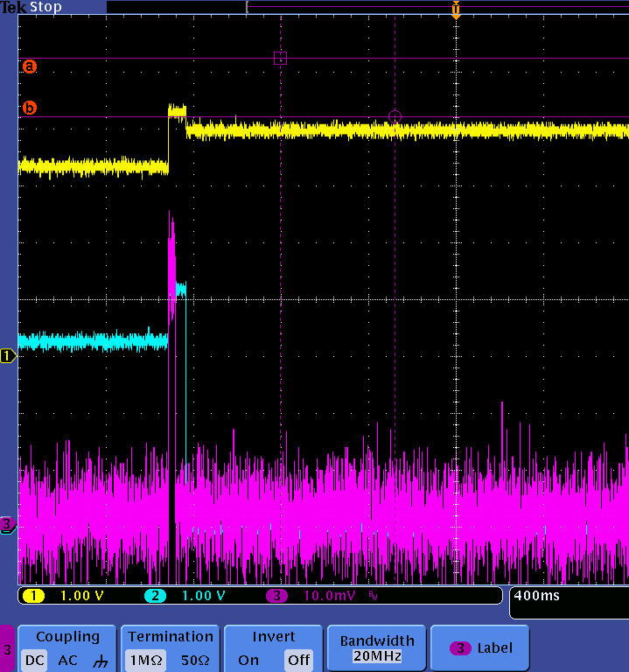
Task: Click the square cursor a intersection marker
Action: [280, 59]
